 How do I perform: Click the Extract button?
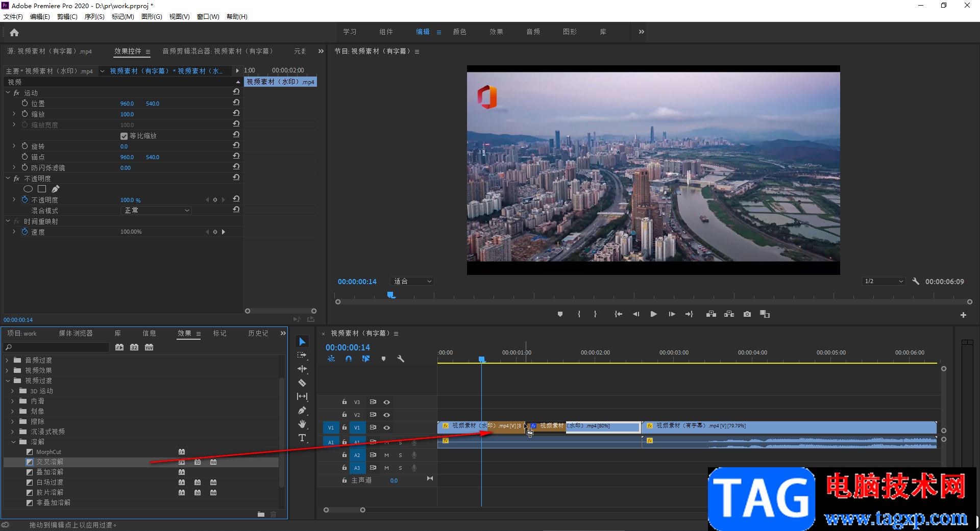coord(729,314)
